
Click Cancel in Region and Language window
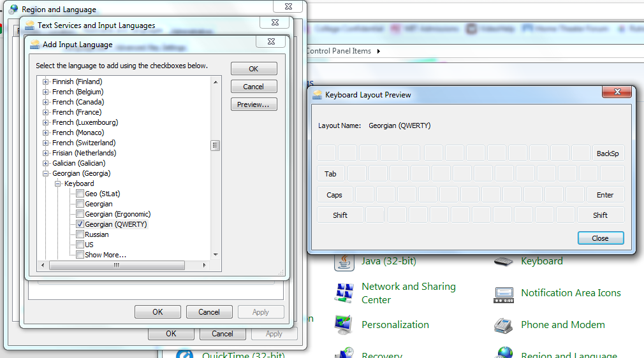(222, 334)
